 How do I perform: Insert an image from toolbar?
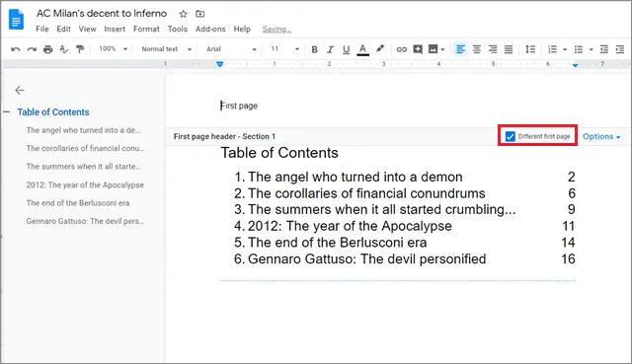pyautogui.click(x=433, y=49)
